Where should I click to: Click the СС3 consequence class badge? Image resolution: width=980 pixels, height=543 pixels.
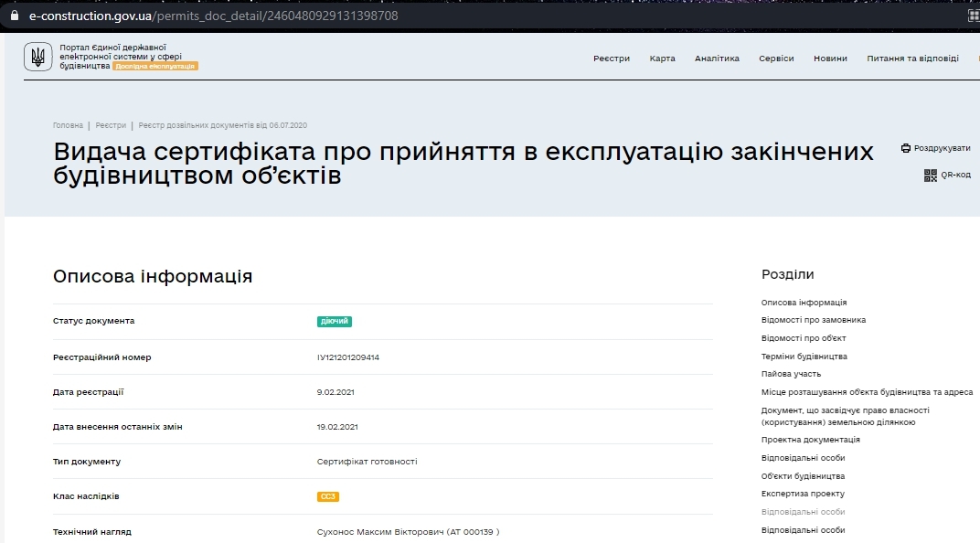tap(328, 496)
